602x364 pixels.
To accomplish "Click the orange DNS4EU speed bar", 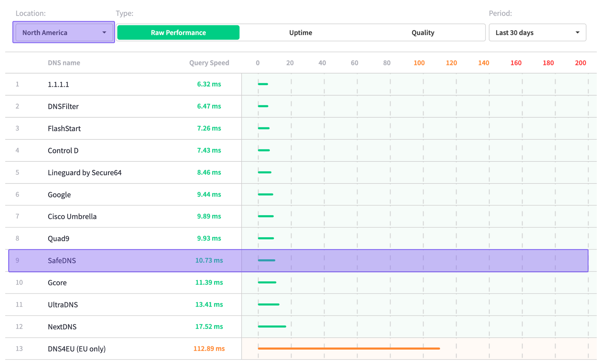I will click(x=349, y=348).
